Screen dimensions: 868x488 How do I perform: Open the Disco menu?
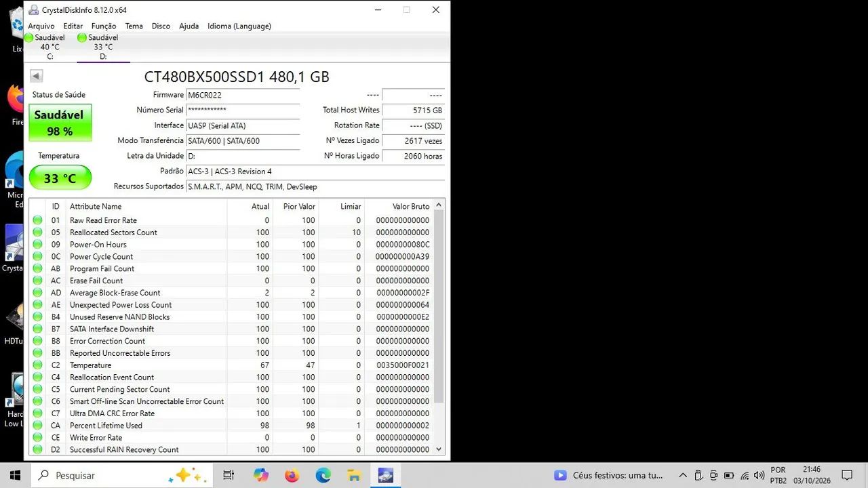[x=161, y=26]
